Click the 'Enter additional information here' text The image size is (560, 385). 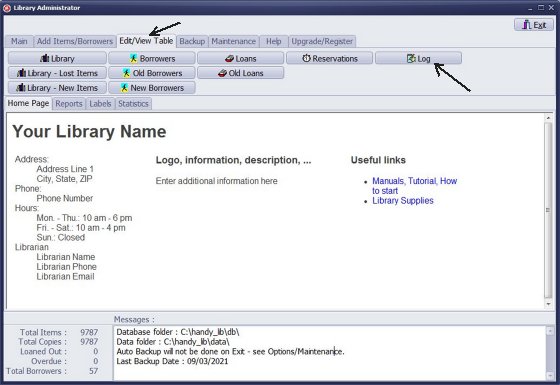pos(216,181)
